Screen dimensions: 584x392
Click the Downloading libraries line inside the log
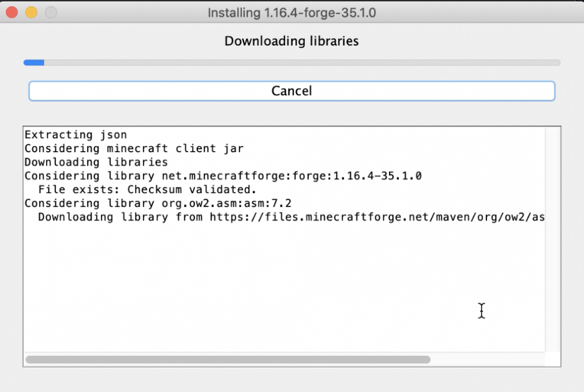pyautogui.click(x=96, y=162)
